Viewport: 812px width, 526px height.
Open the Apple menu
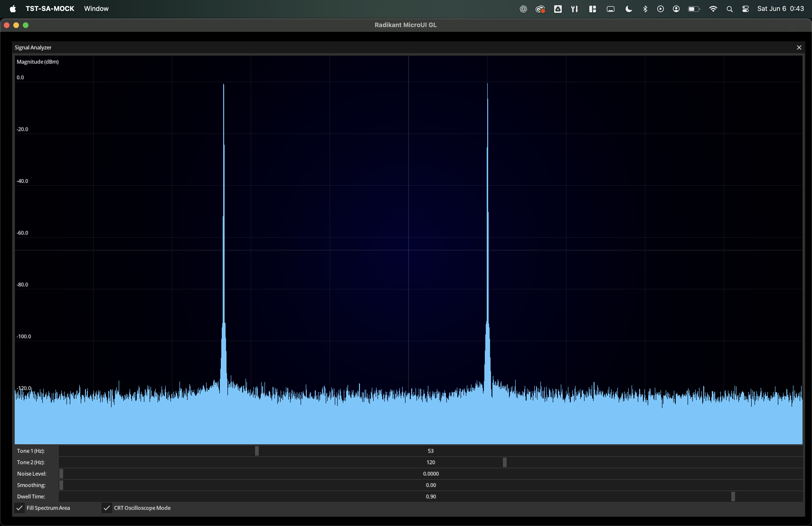click(x=13, y=9)
